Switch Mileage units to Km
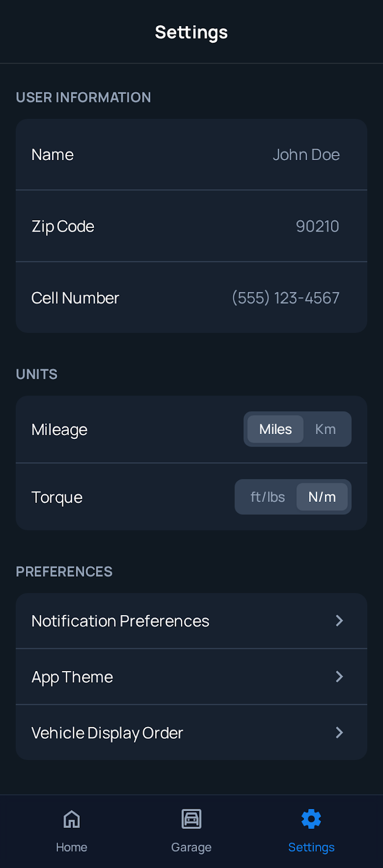 tap(325, 429)
